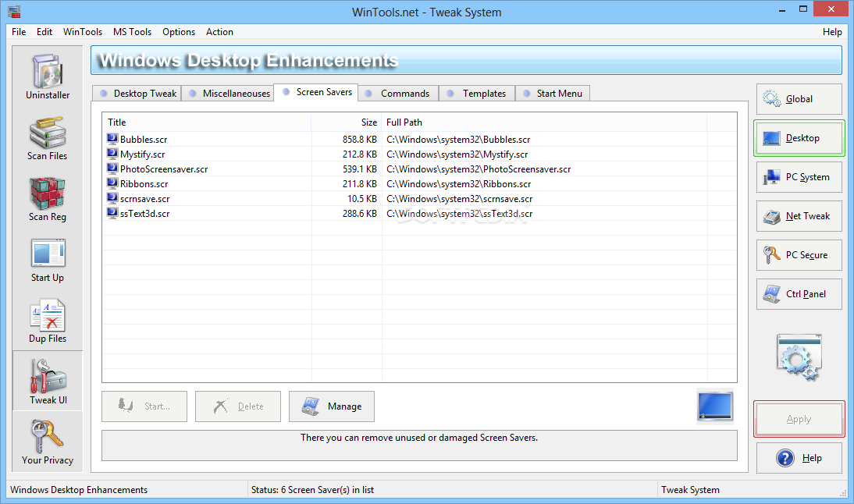The width and height of the screenshot is (854, 504).
Task: Click the Start... button
Action: [144, 406]
